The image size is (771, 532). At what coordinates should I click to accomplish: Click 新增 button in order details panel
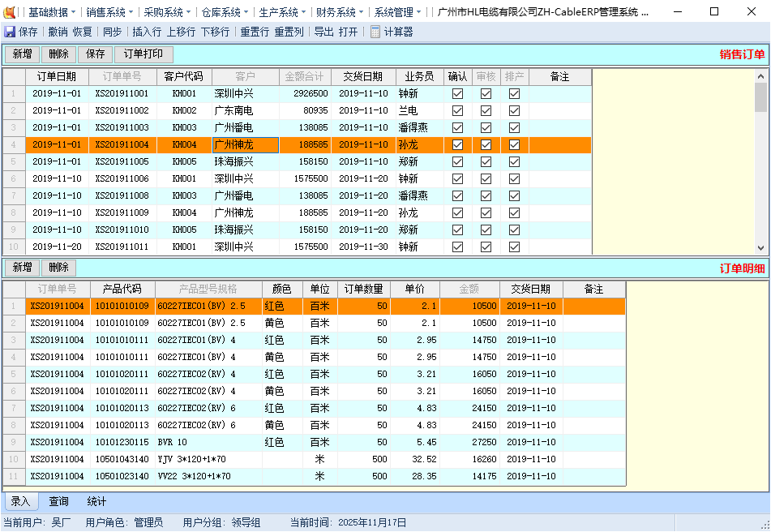click(x=23, y=268)
